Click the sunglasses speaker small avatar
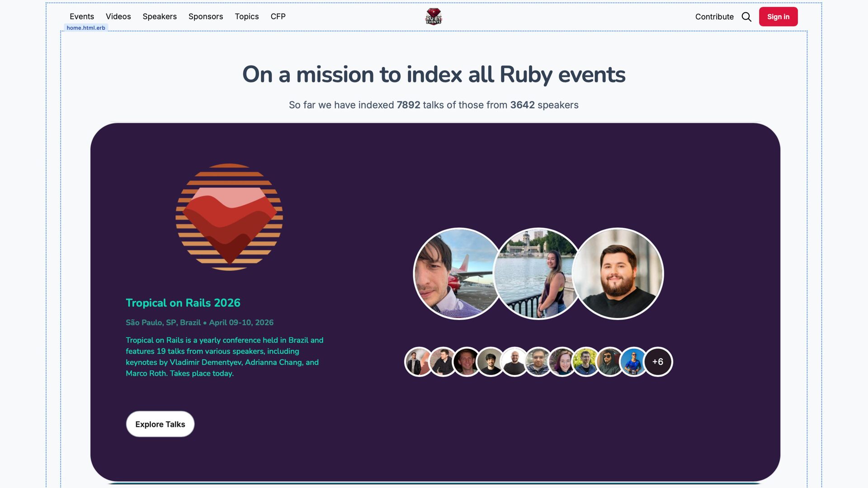 [609, 362]
